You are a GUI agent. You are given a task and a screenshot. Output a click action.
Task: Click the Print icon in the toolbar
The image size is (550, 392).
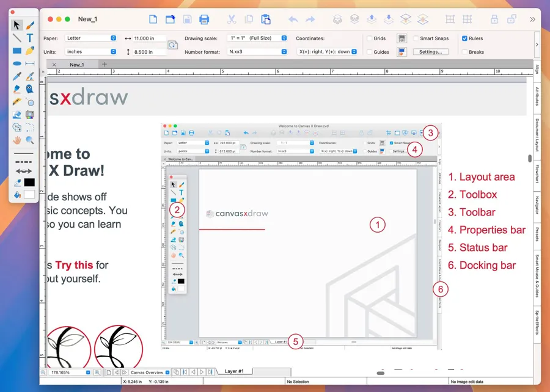coord(204,20)
